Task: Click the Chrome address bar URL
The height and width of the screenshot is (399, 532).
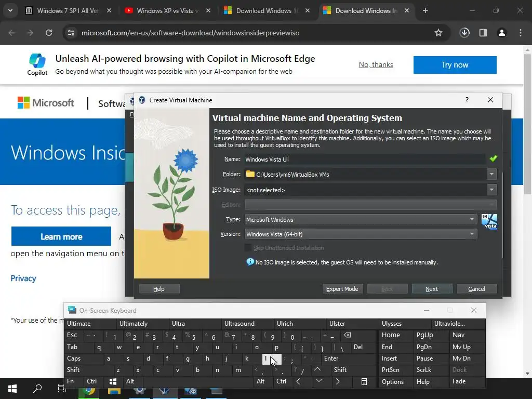Action: tap(190, 33)
